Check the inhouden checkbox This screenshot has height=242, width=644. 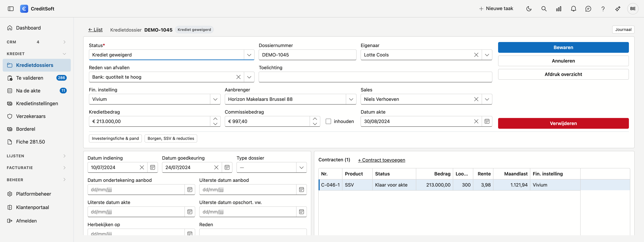click(x=328, y=122)
